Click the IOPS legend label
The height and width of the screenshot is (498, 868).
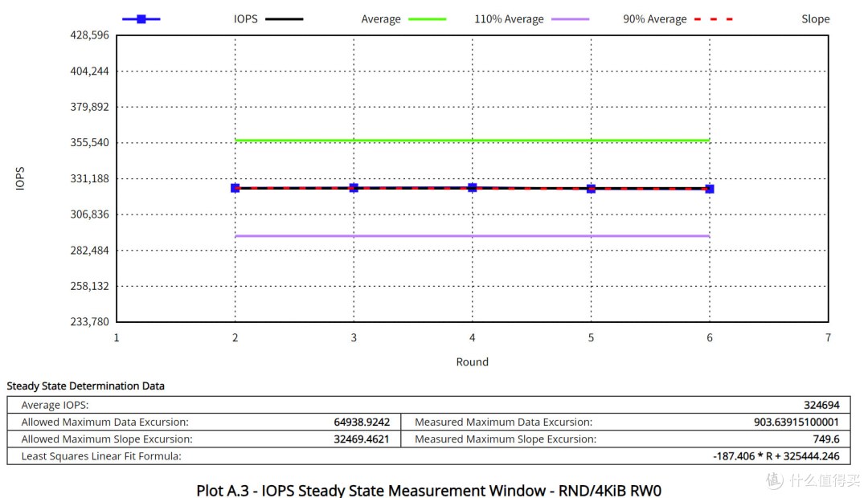pyautogui.click(x=245, y=18)
